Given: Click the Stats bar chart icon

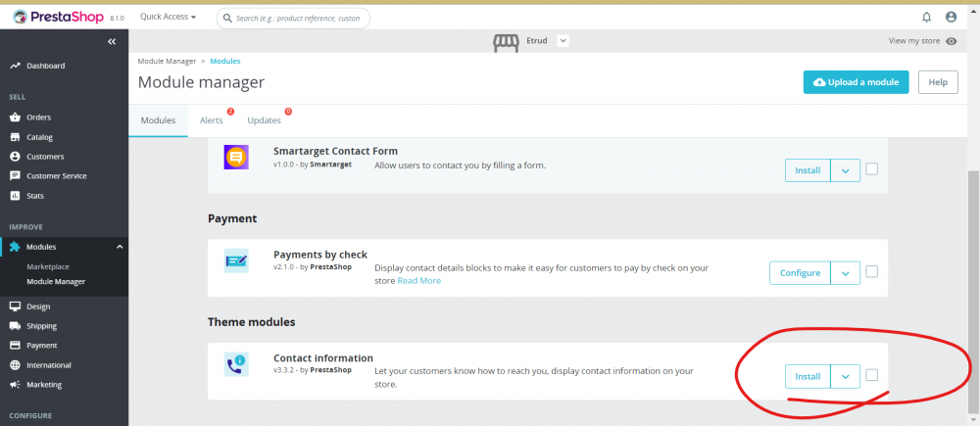Looking at the screenshot, I should coord(15,196).
